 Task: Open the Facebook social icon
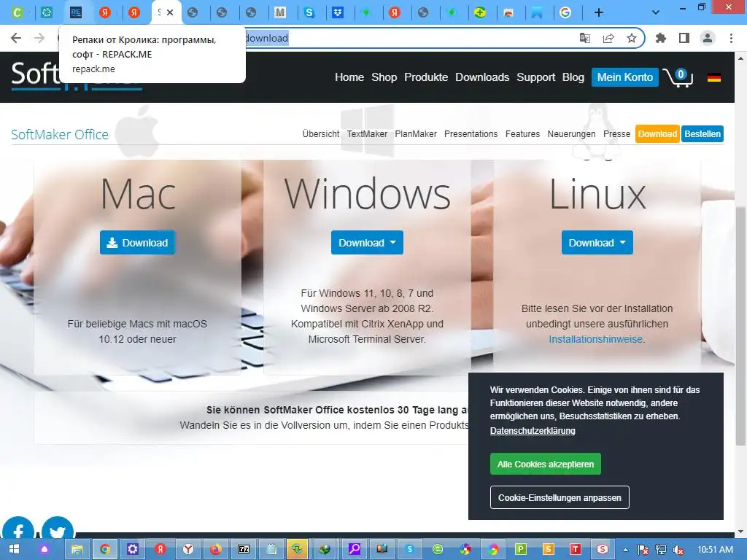(18, 529)
